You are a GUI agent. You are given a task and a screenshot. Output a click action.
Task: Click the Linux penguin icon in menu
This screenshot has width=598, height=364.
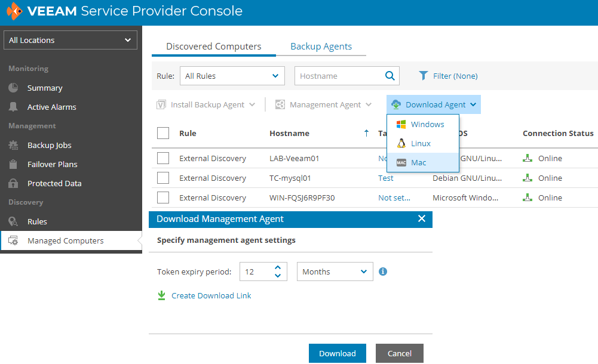(401, 143)
